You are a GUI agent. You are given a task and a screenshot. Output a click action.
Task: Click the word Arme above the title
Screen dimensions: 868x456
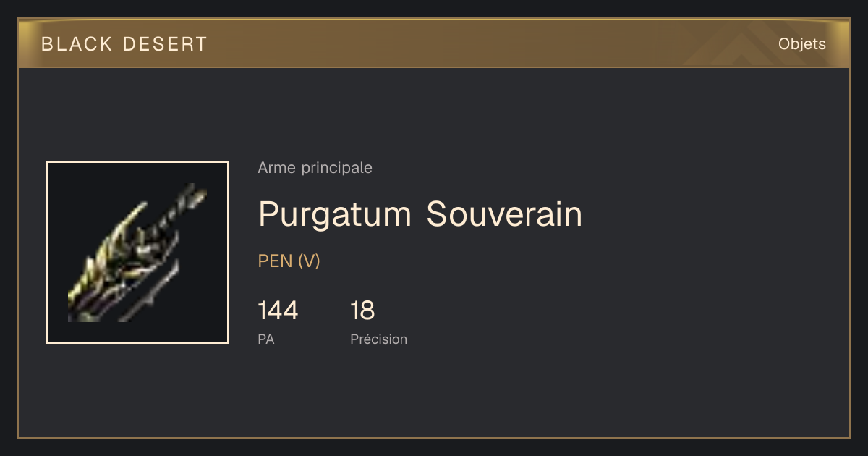click(276, 168)
